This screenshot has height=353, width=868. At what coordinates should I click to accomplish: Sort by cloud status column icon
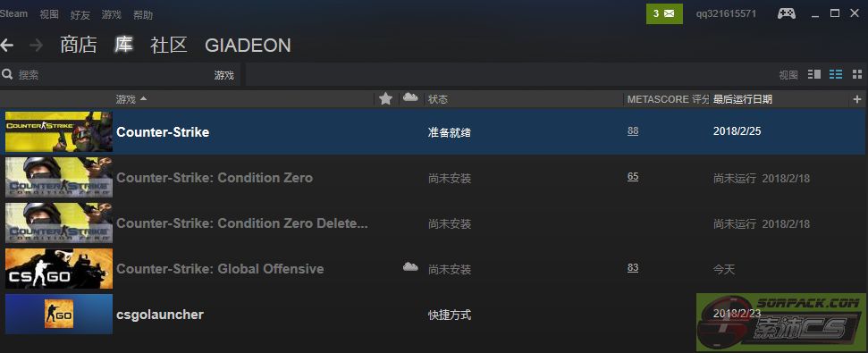[410, 98]
